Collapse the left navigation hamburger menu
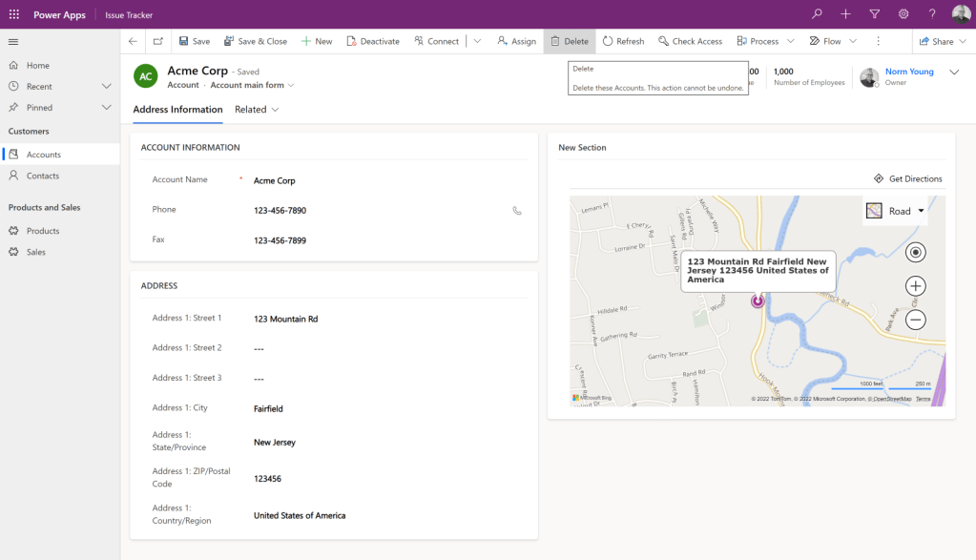This screenshot has height=560, width=976. pos(13,41)
